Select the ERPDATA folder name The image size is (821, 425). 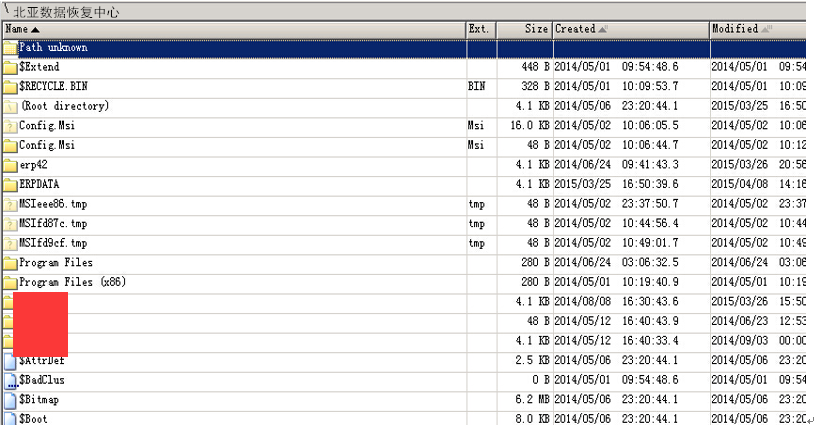pyautogui.click(x=39, y=184)
